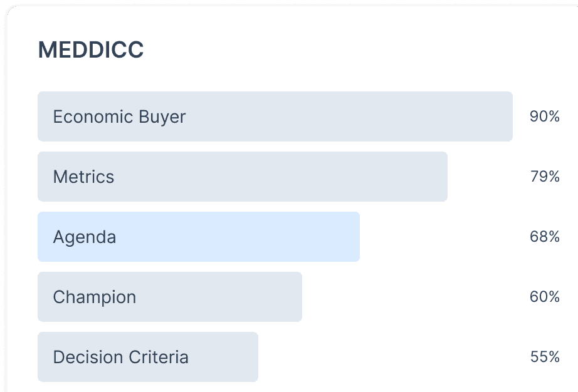578x392 pixels.
Task: Click the 55% Decision Criteria value
Action: pyautogui.click(x=544, y=357)
